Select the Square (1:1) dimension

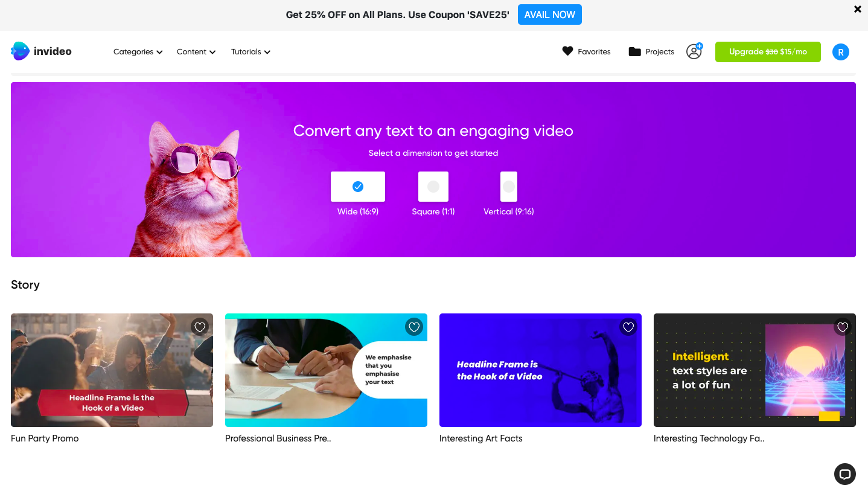(x=433, y=187)
